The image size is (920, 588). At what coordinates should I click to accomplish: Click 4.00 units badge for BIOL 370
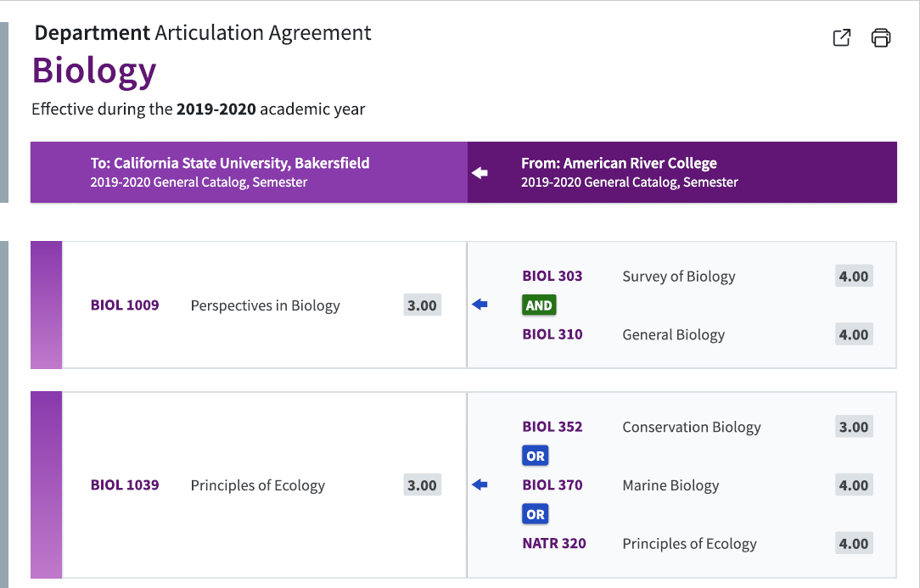coord(854,485)
